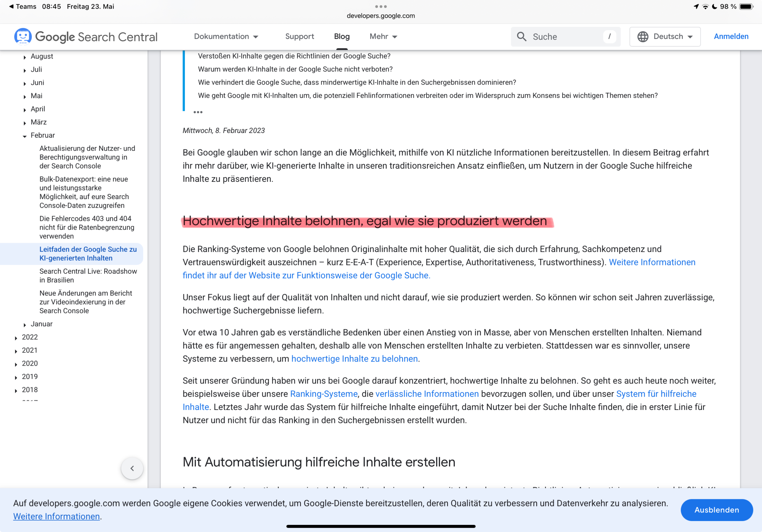Collapse the sidebar with the chevron button

point(132,468)
